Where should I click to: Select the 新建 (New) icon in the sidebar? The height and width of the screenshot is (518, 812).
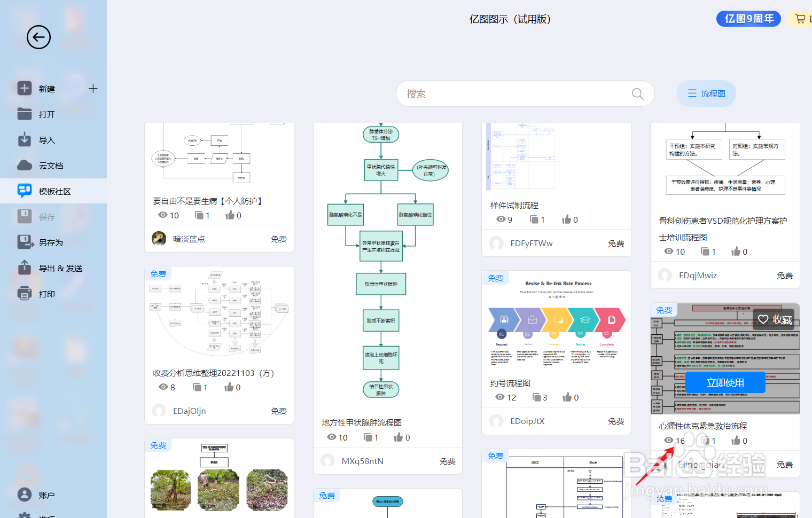(x=25, y=88)
